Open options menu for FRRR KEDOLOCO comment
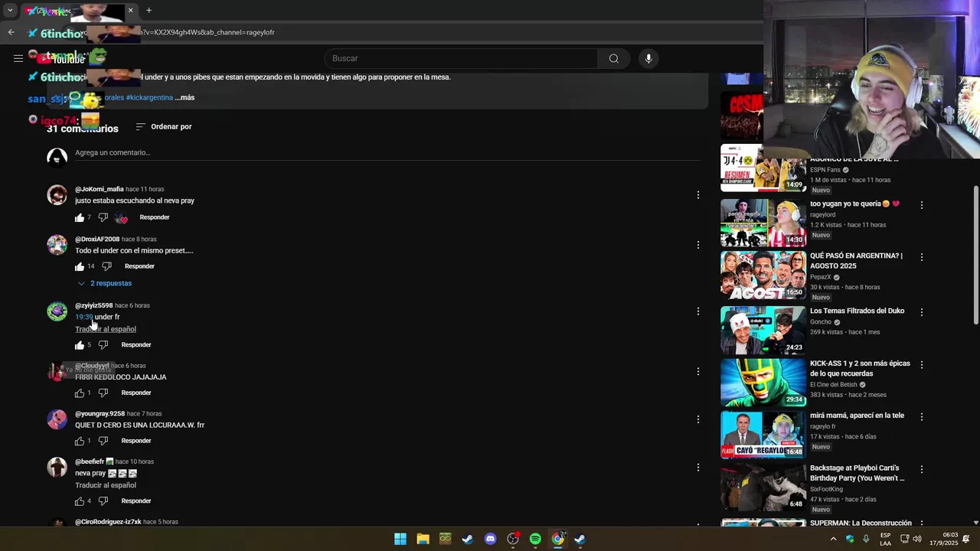Viewport: 980px width, 551px height. point(697,371)
